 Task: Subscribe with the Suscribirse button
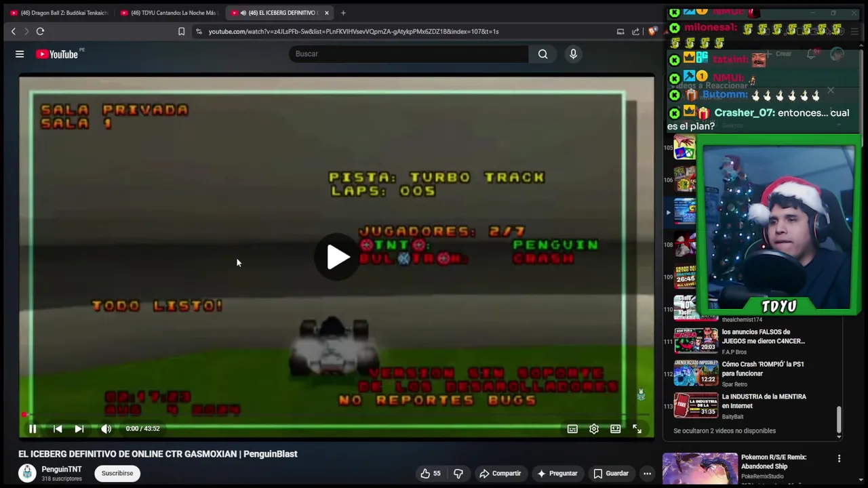(x=117, y=473)
